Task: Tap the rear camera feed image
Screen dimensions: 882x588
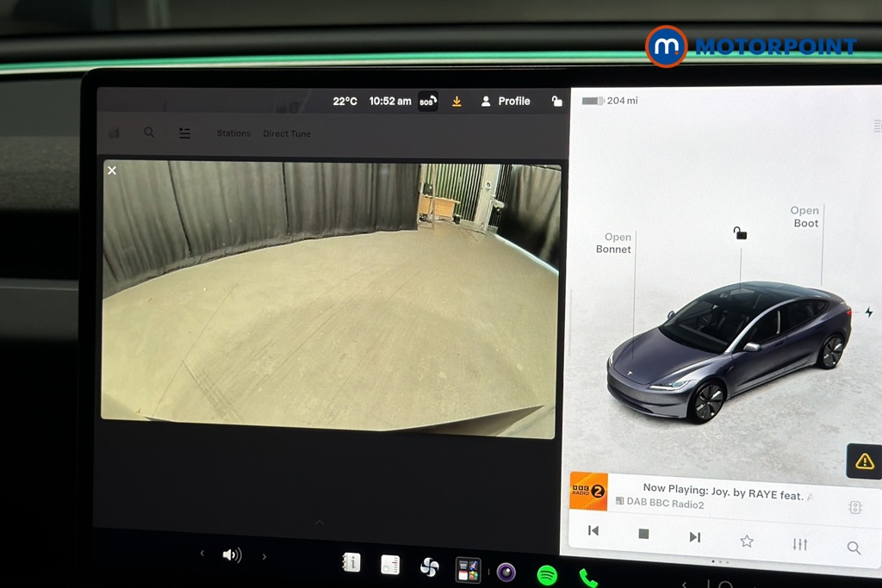Action: [x=331, y=298]
